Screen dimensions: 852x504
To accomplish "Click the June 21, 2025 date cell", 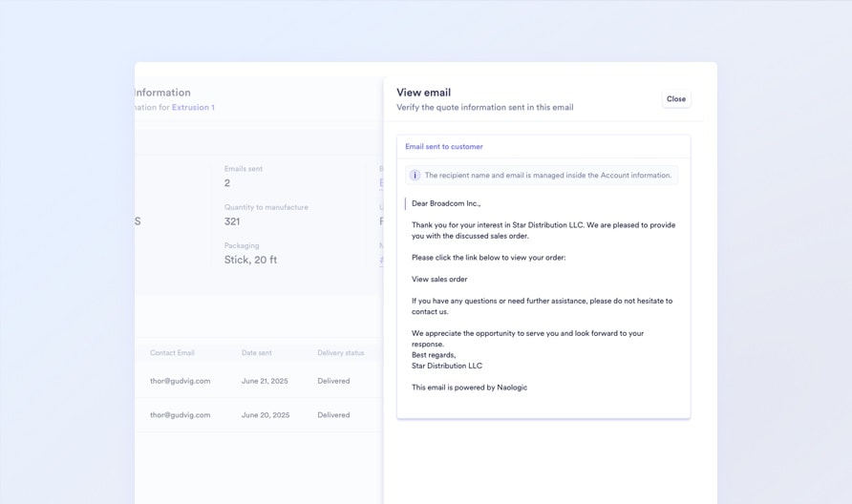I will point(265,381).
